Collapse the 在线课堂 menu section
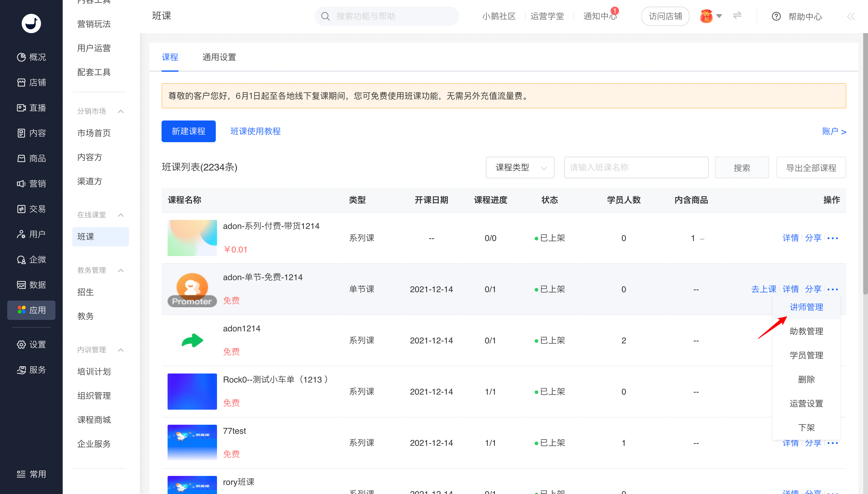 tap(121, 215)
